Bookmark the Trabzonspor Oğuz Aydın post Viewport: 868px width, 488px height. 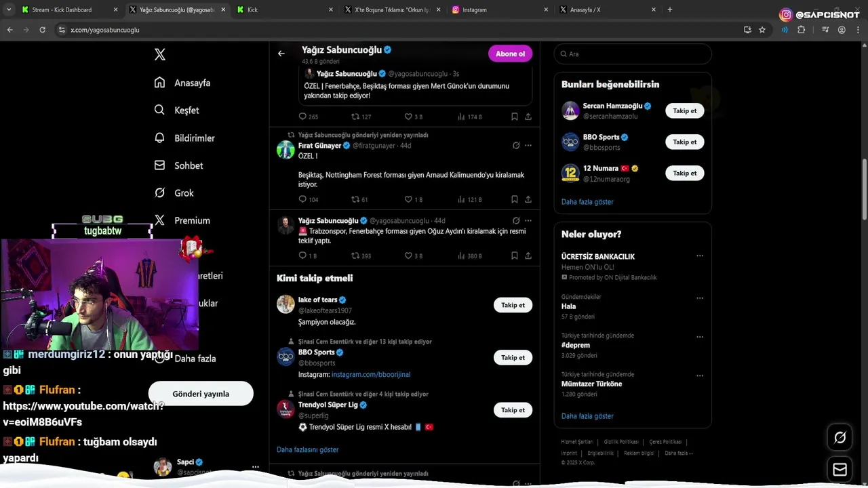(x=514, y=256)
